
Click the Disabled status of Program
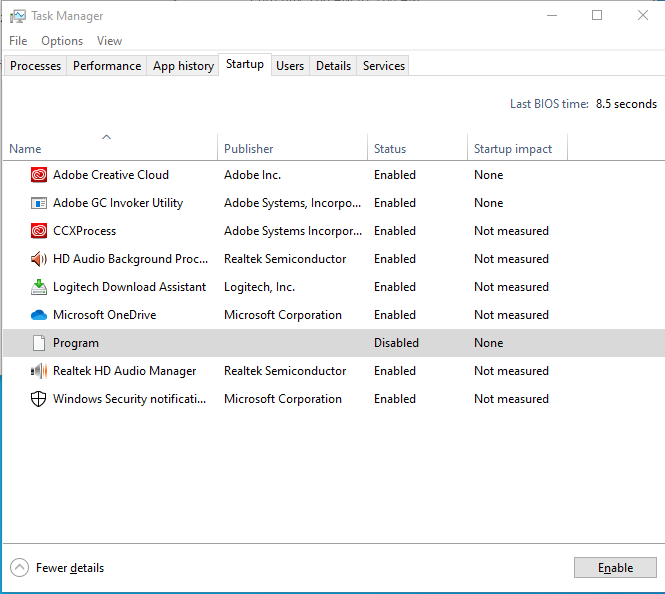pos(396,343)
